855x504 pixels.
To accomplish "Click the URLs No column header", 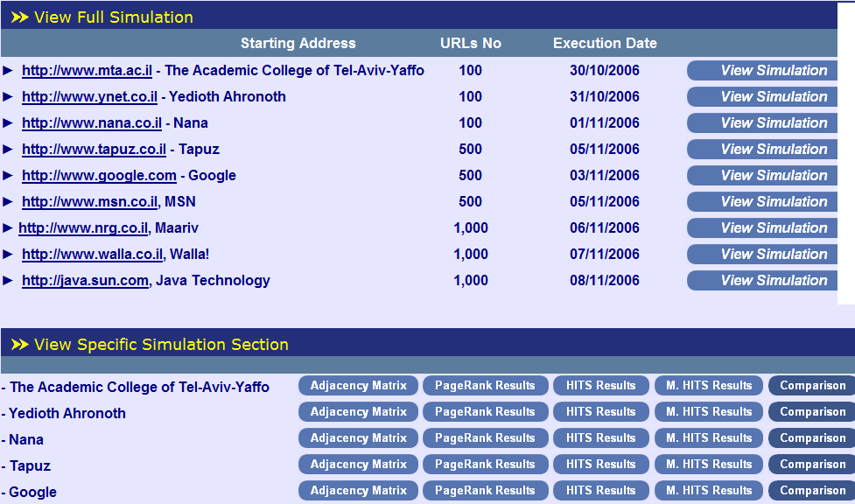I will pyautogui.click(x=471, y=43).
